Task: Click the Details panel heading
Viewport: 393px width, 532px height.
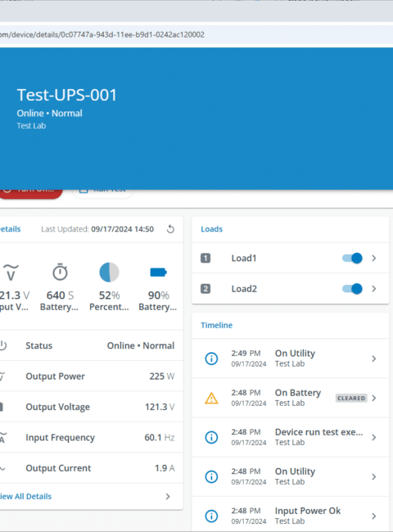Action: pyautogui.click(x=10, y=229)
